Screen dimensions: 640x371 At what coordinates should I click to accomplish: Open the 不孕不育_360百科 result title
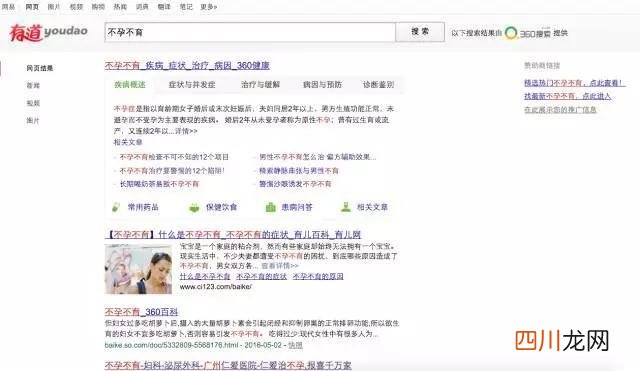tap(142, 312)
